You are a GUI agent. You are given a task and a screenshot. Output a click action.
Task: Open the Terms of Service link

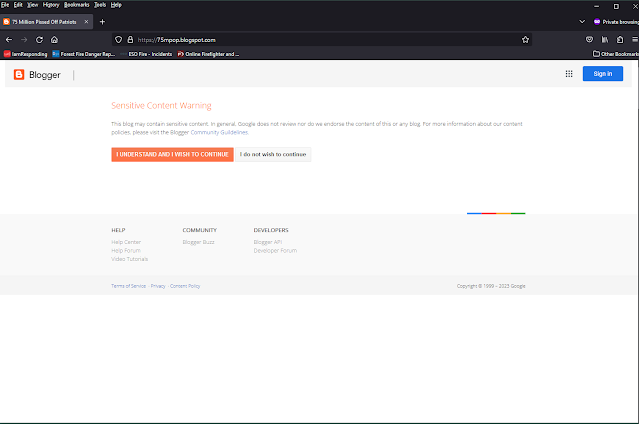[x=128, y=286]
